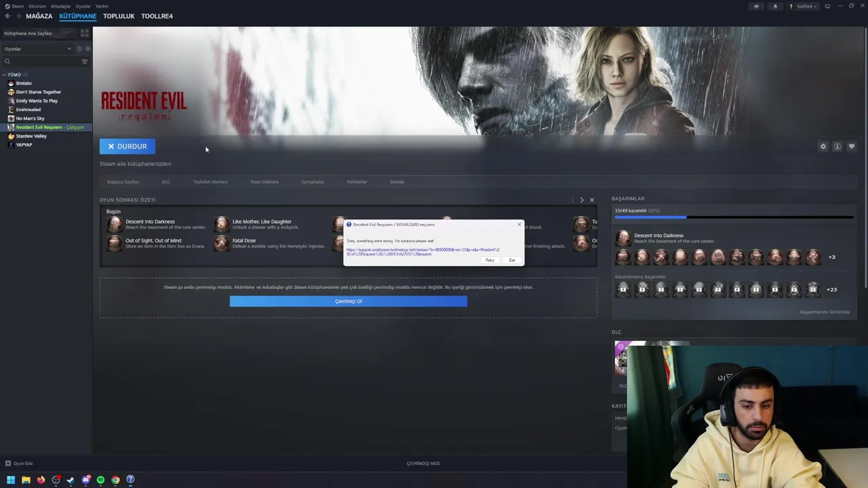
Task: Click Out of Sight, Out of Mind icon
Action: 115,243
